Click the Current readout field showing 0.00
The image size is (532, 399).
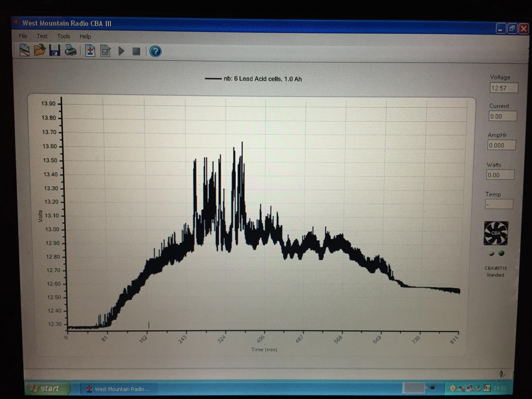[x=503, y=116]
